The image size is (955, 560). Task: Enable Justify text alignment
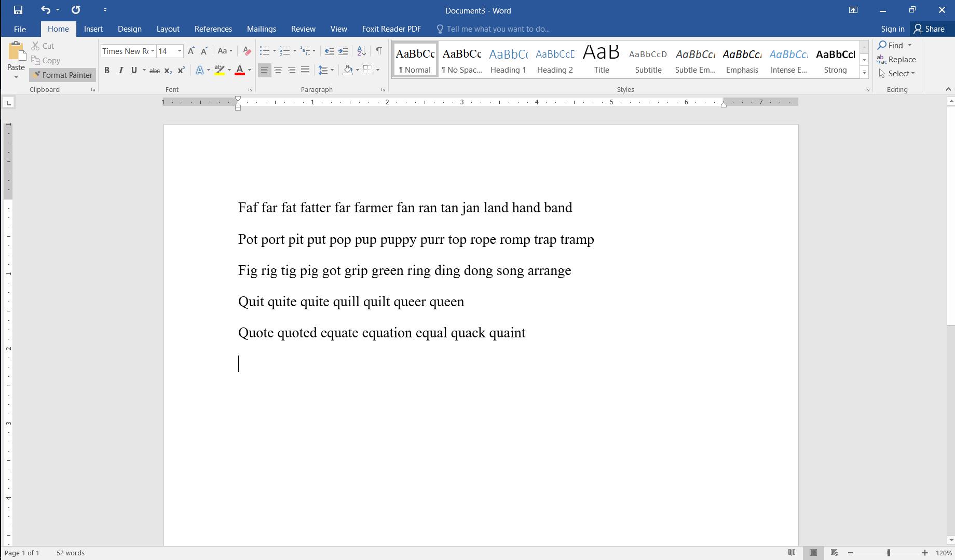pos(305,70)
